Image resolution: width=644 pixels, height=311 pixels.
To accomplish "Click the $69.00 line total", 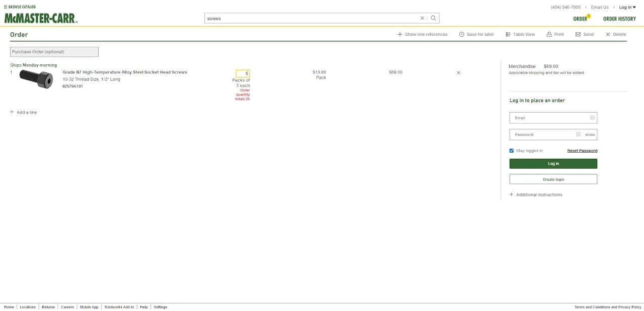I will (395, 72).
